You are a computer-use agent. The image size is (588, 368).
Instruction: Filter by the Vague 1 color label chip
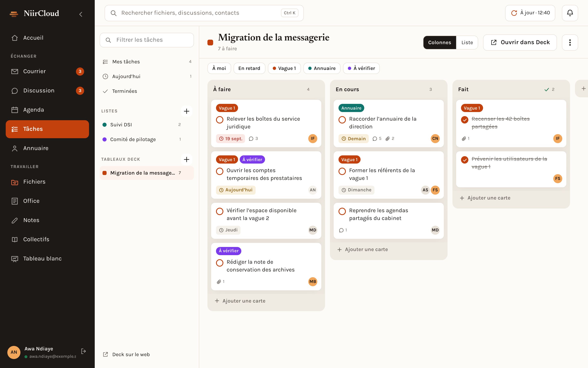[284, 68]
